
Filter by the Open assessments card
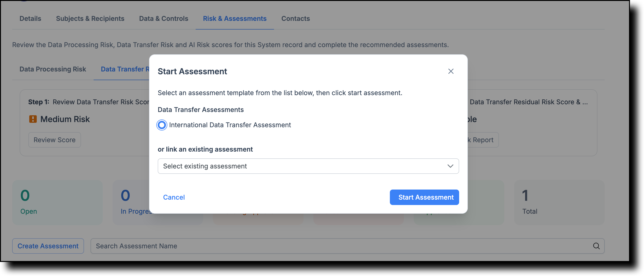pyautogui.click(x=58, y=202)
